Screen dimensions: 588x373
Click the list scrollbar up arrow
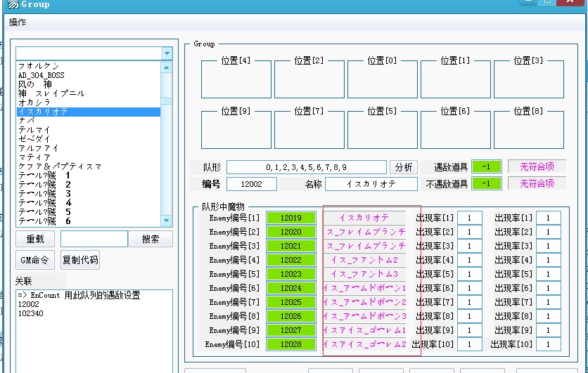167,68
